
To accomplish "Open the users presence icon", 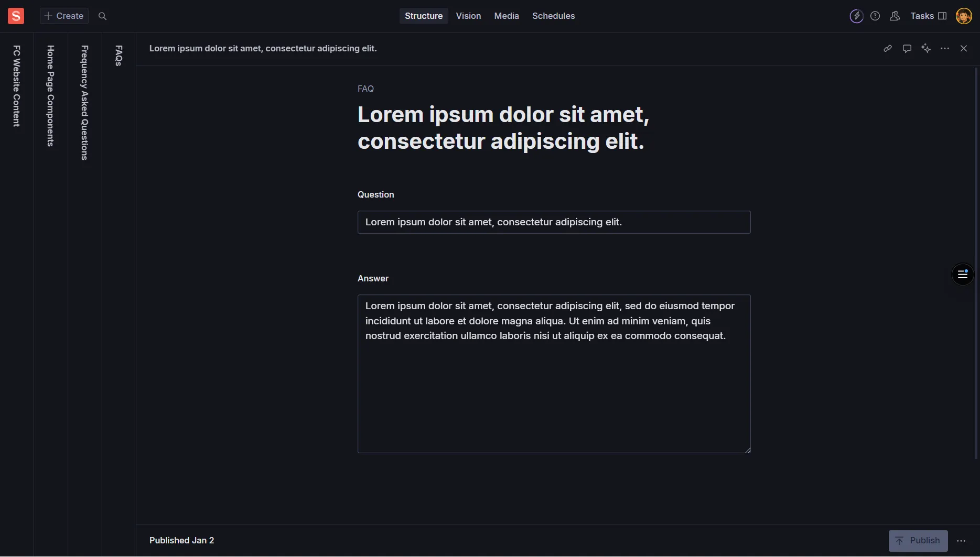I will pos(895,16).
